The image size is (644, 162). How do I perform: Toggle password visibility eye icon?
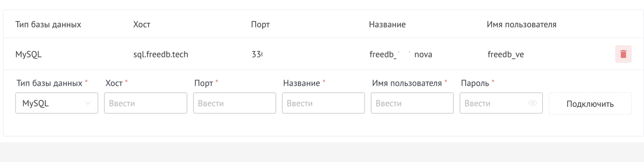(532, 103)
